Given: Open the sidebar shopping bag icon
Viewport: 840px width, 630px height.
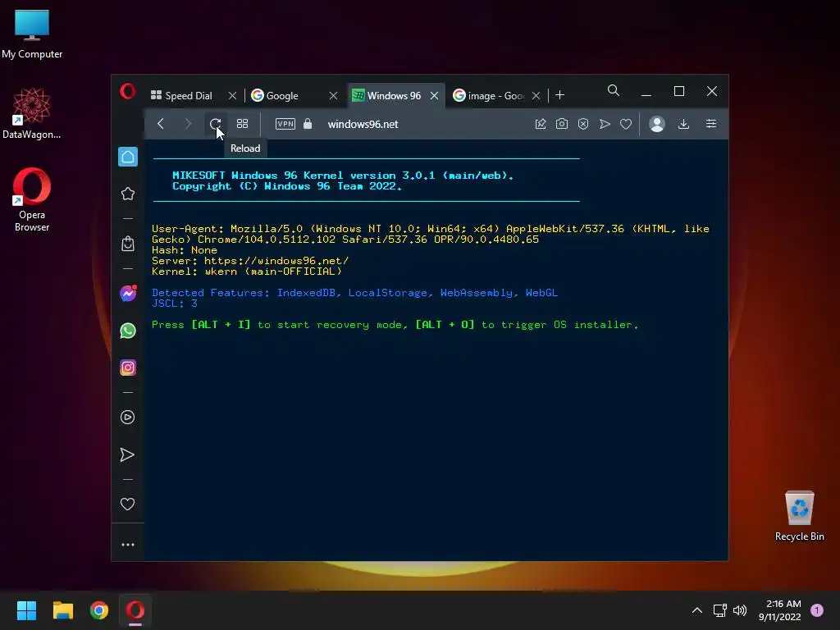Looking at the screenshot, I should (x=127, y=244).
